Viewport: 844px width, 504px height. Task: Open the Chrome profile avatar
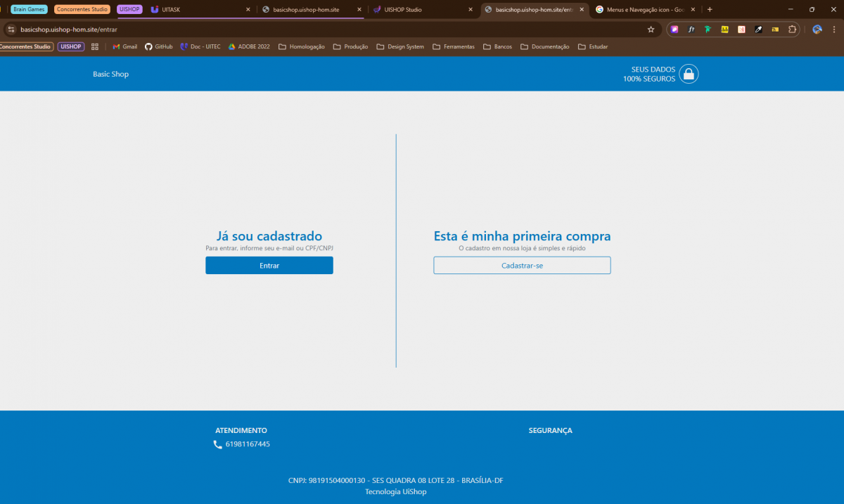817,30
